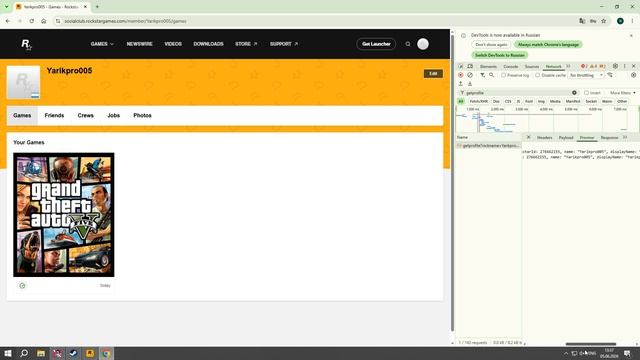Click Always match Chrome's language

click(548, 44)
